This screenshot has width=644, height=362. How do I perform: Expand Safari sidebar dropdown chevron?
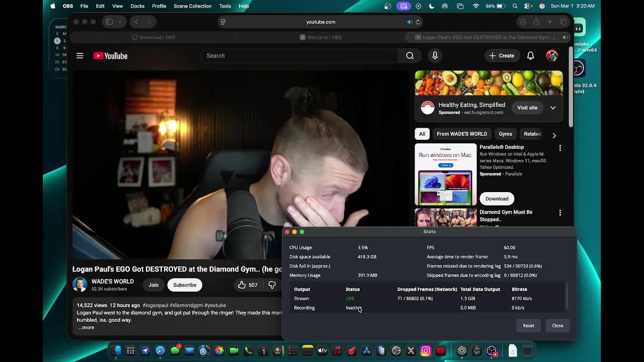click(x=120, y=22)
